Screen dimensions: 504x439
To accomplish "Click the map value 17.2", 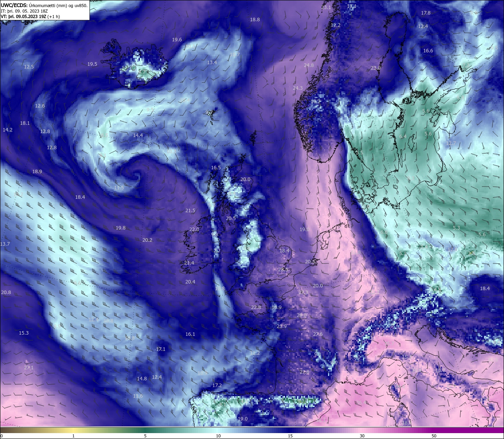I will click(x=217, y=385).
